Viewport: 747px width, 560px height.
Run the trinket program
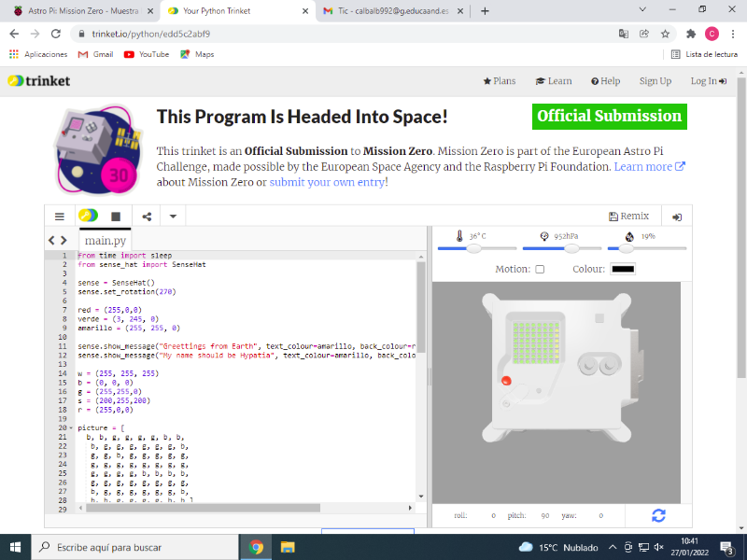click(x=88, y=216)
